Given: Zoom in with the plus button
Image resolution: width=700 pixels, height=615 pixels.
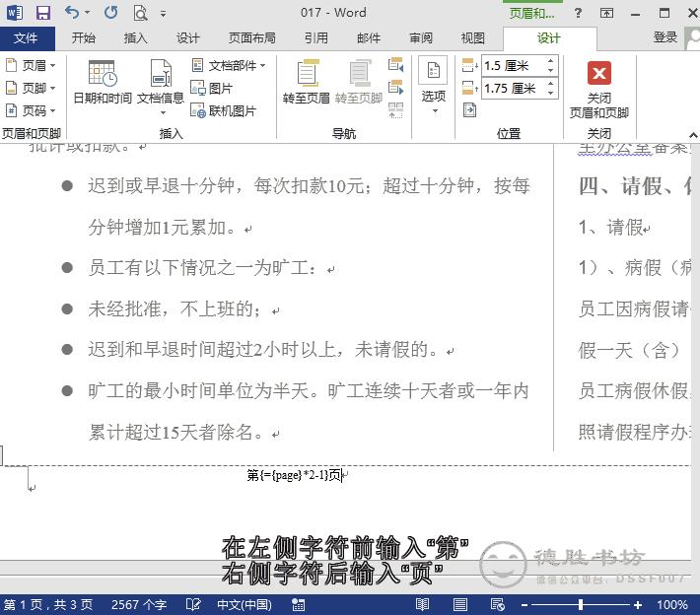Looking at the screenshot, I should (x=638, y=605).
